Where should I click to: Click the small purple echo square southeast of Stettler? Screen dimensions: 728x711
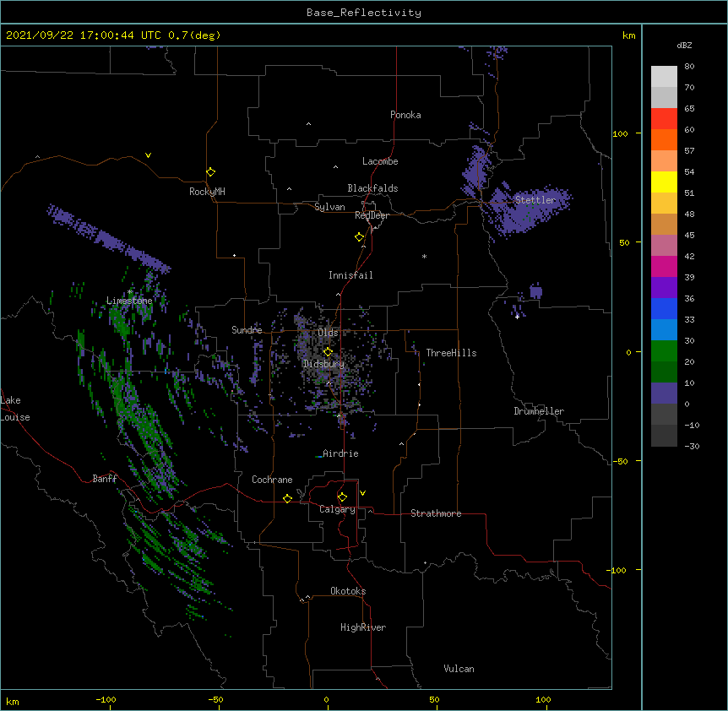click(535, 292)
